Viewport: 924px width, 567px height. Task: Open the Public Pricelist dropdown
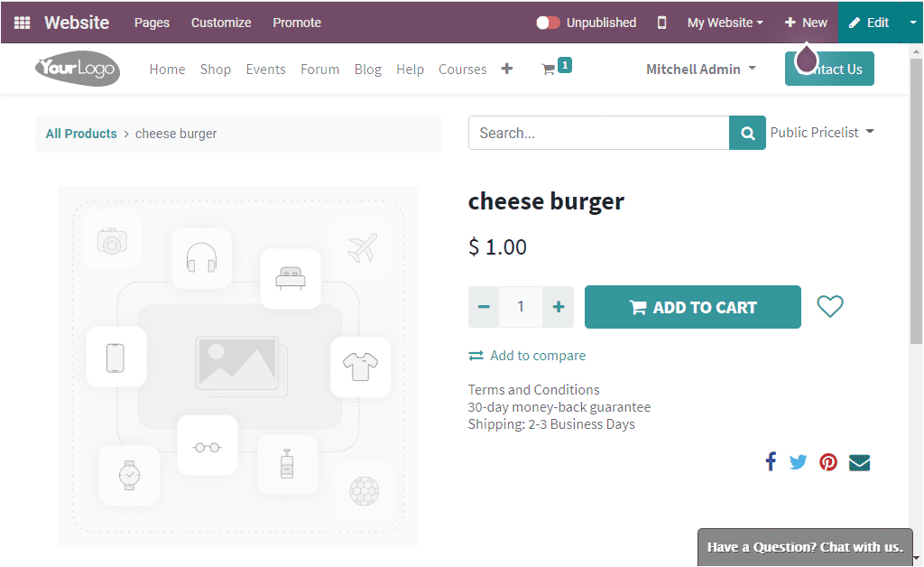(822, 132)
